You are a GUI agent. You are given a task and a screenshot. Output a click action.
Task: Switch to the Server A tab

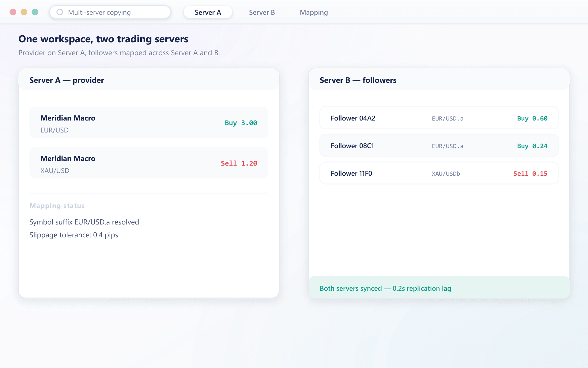coord(208,12)
